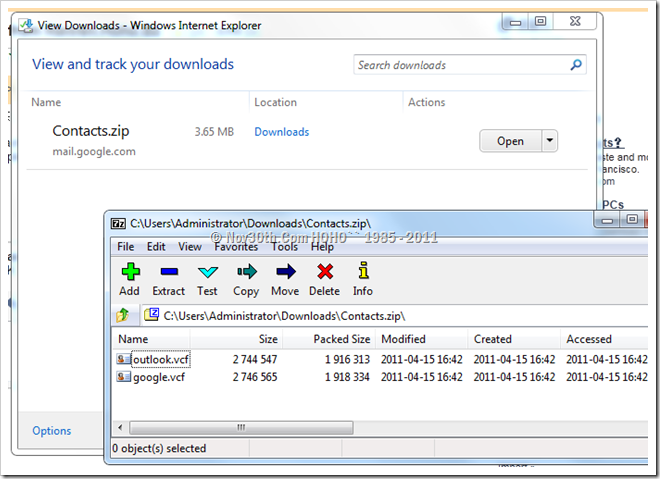Select the Contacts.zip download entry

[x=307, y=141]
